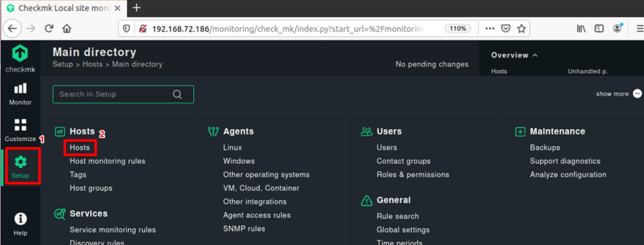Click the Setup breadcrumb link
644x245 pixels.
tap(63, 64)
